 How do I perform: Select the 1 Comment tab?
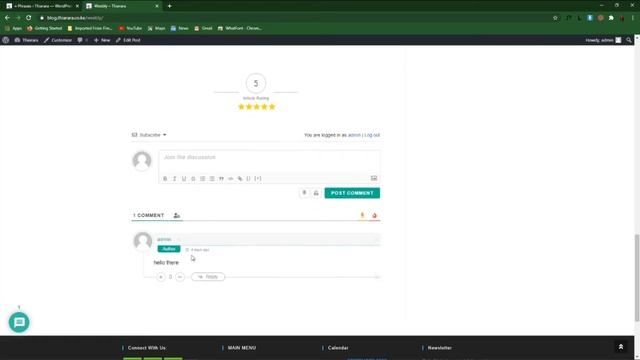coord(149,216)
